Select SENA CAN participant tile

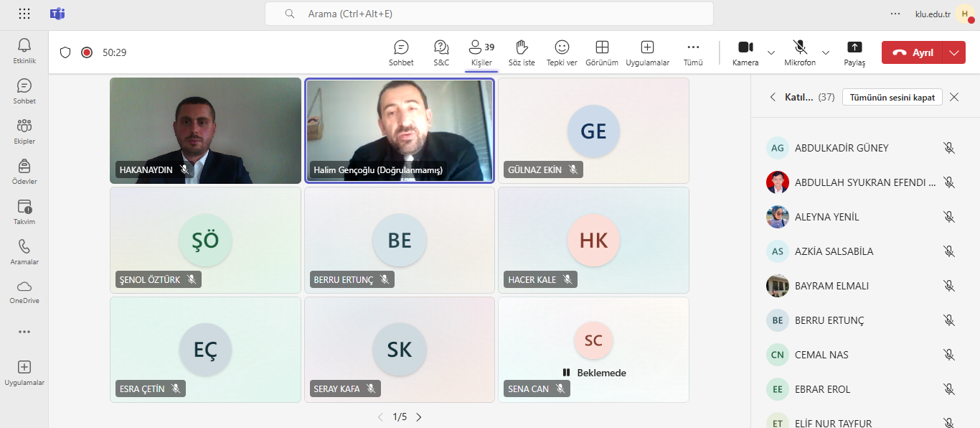[594, 350]
